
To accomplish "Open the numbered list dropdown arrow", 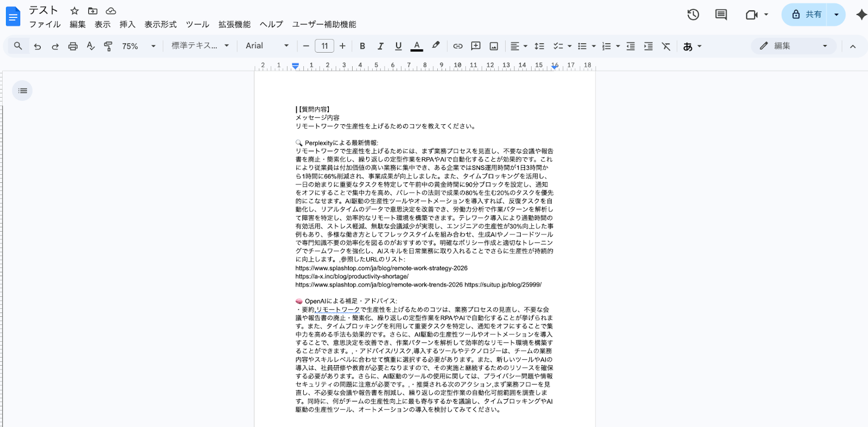I will (x=618, y=46).
